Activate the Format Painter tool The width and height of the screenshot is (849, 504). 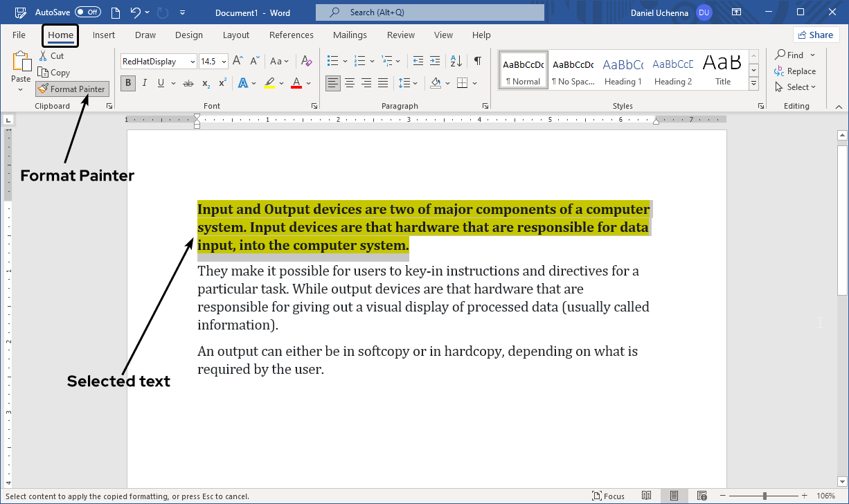71,89
